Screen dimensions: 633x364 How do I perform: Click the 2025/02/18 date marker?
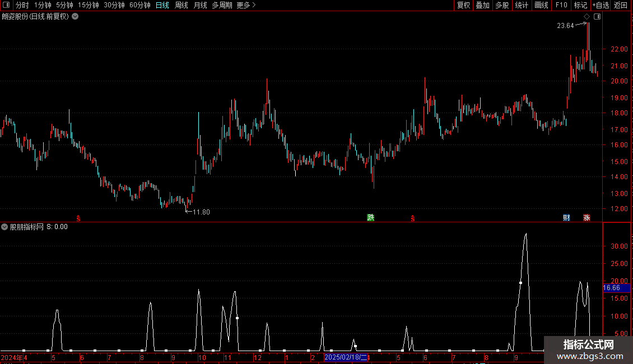[x=346, y=357]
